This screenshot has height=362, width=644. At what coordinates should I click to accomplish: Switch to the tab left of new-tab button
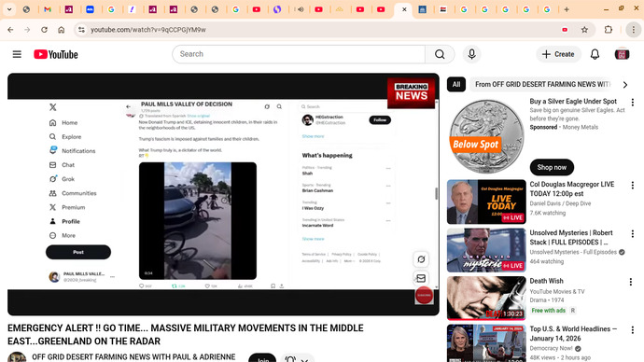click(547, 9)
